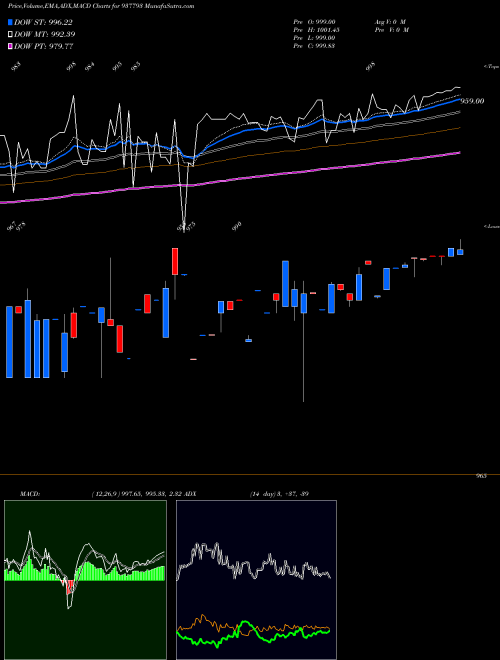Click the 'MACD:' indicator label
This screenshot has height=660, width=500.
tap(29, 493)
